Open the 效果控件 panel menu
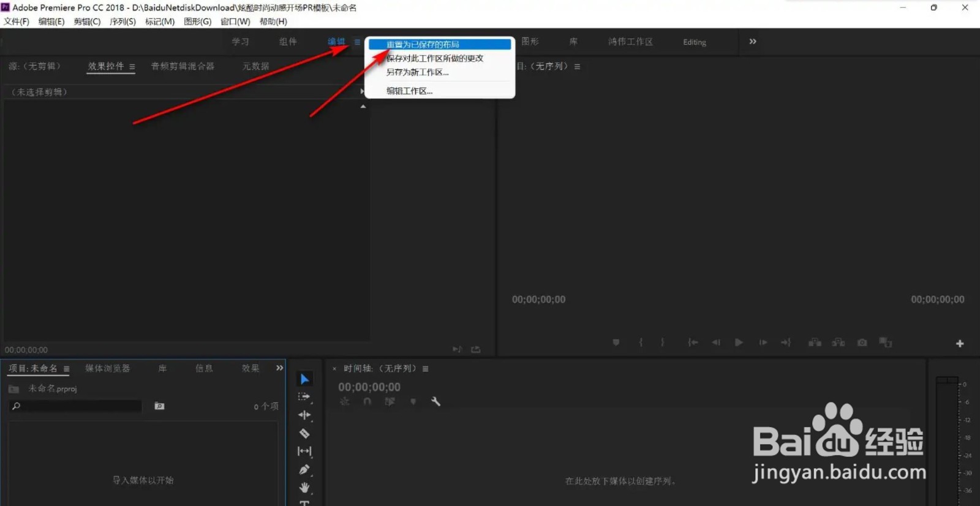The height and width of the screenshot is (506, 980). pos(132,67)
